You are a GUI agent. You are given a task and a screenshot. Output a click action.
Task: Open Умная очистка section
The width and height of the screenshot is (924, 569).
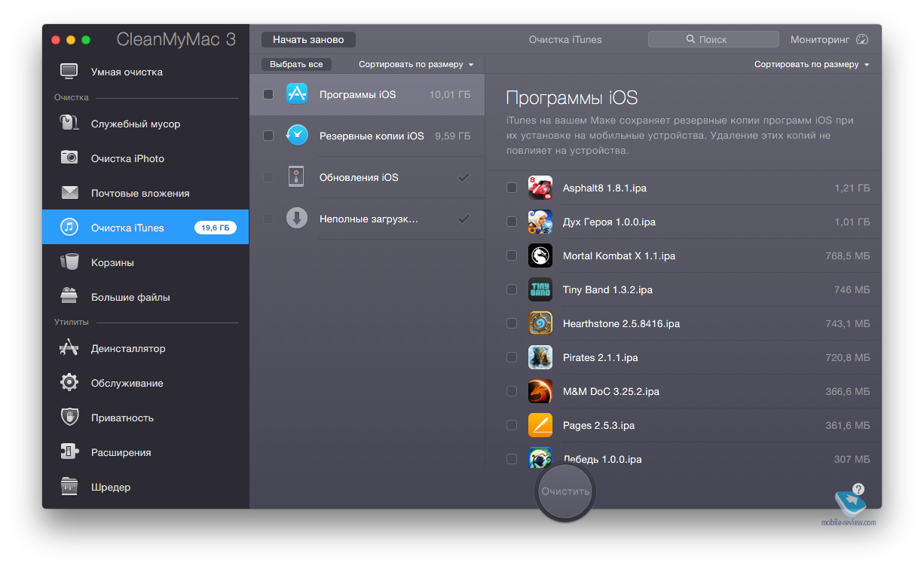pos(145,72)
